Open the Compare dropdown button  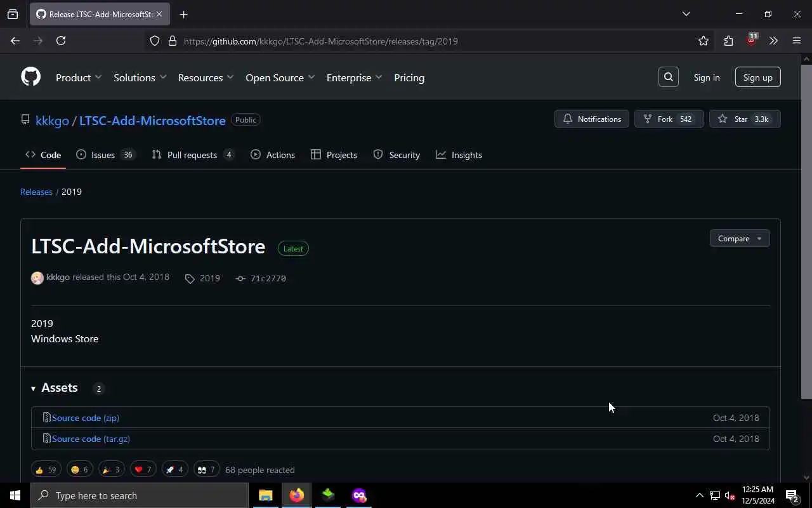pos(740,238)
